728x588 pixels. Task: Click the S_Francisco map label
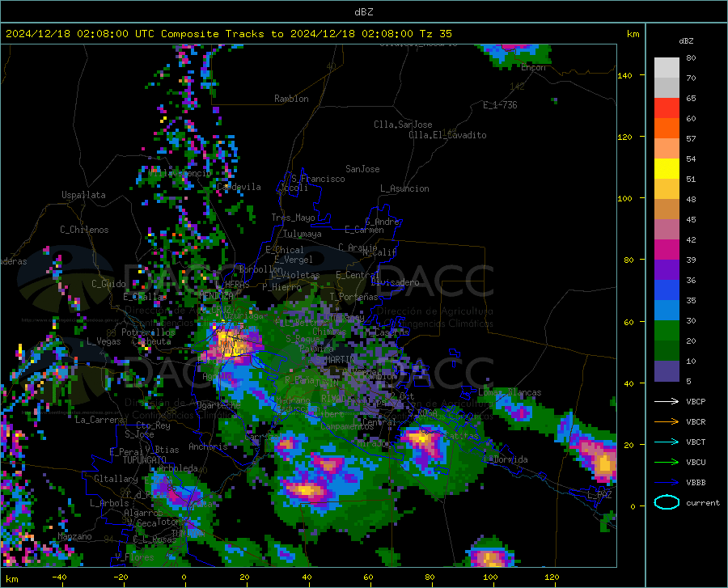[x=318, y=179]
